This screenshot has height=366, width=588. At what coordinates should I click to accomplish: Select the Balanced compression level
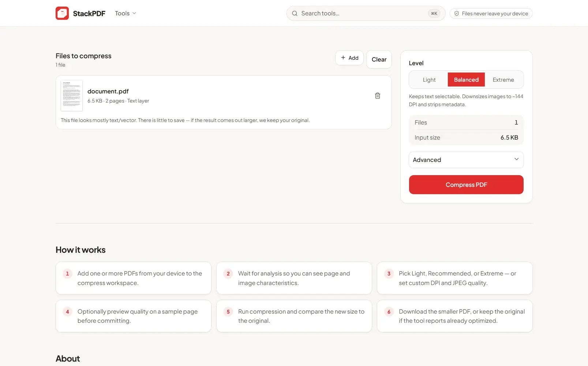point(466,80)
